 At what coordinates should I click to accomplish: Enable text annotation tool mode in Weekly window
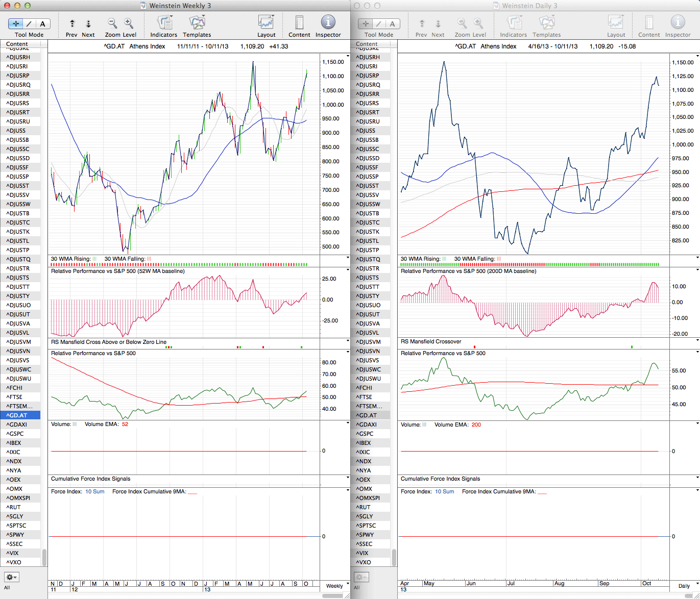pos(43,23)
